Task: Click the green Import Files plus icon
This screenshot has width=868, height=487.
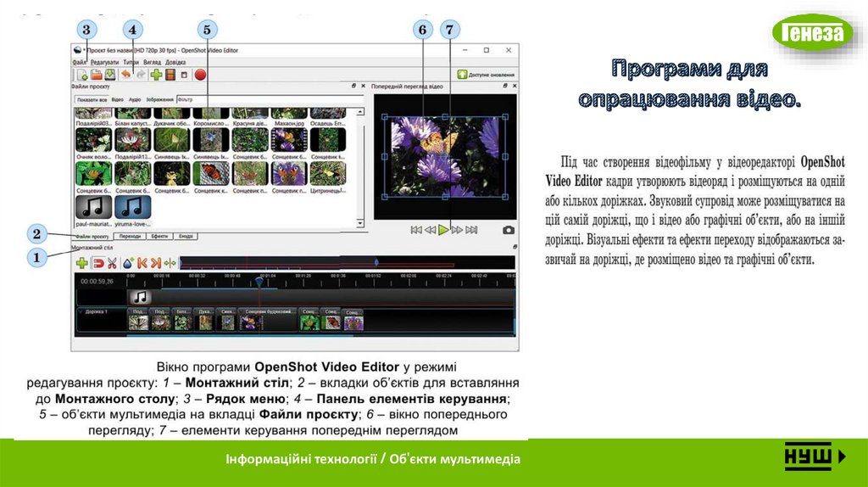Action: 156,75
